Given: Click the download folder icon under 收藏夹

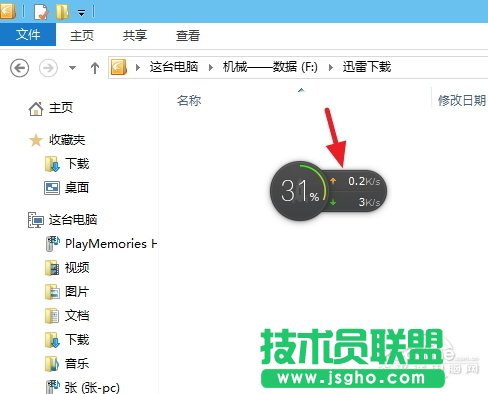Looking at the screenshot, I should 52,164.
